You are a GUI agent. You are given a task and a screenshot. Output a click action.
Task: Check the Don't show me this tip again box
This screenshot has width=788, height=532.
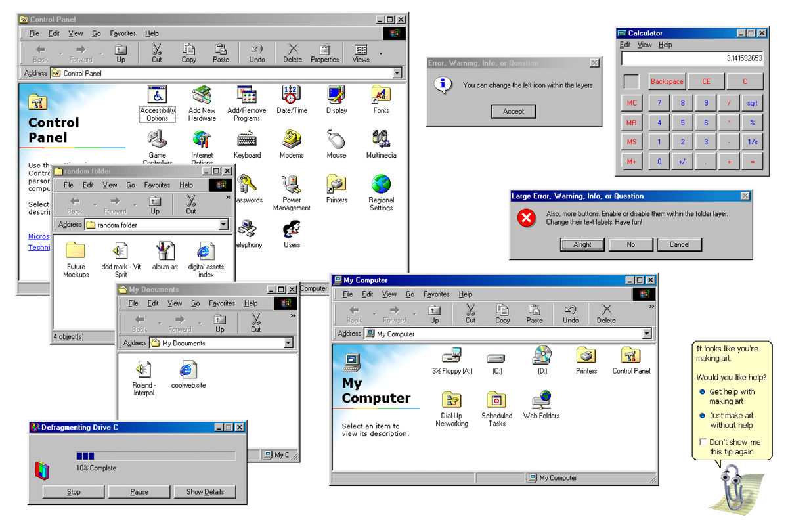point(703,442)
